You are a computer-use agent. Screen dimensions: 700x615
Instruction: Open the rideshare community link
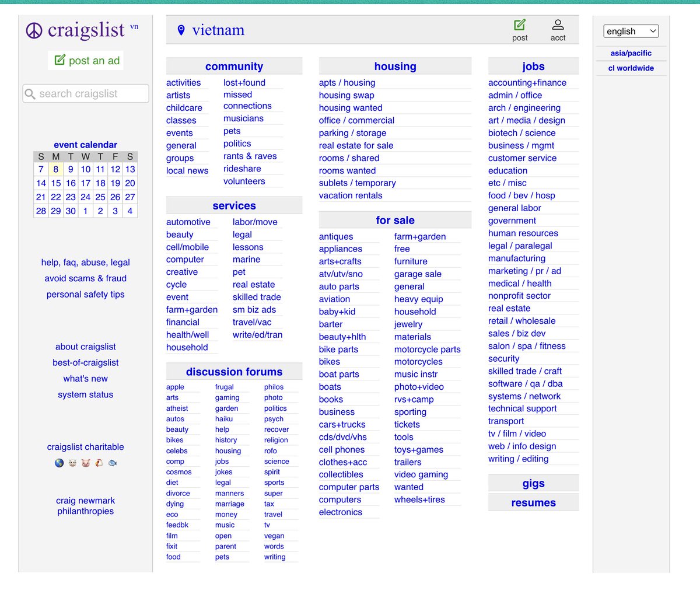coord(242,169)
